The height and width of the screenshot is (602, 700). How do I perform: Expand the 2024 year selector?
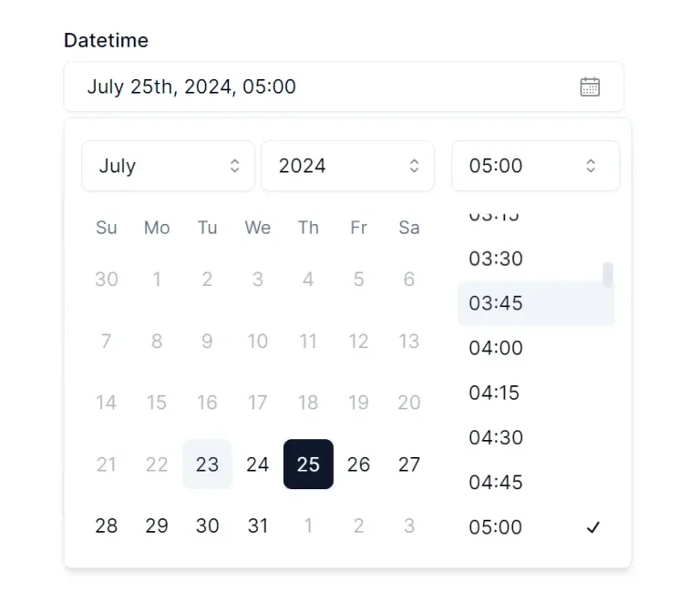tap(347, 166)
